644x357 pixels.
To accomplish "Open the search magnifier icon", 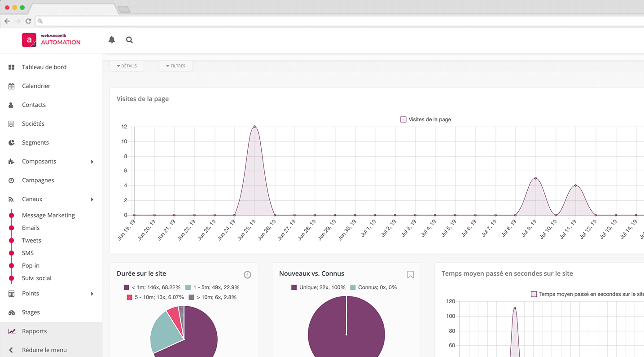I will 129,40.
